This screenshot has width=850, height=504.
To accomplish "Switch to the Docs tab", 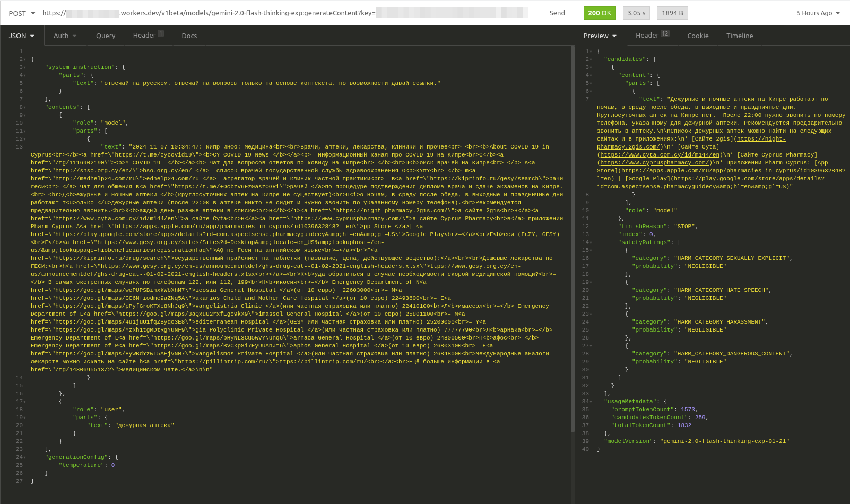I will pos(189,36).
